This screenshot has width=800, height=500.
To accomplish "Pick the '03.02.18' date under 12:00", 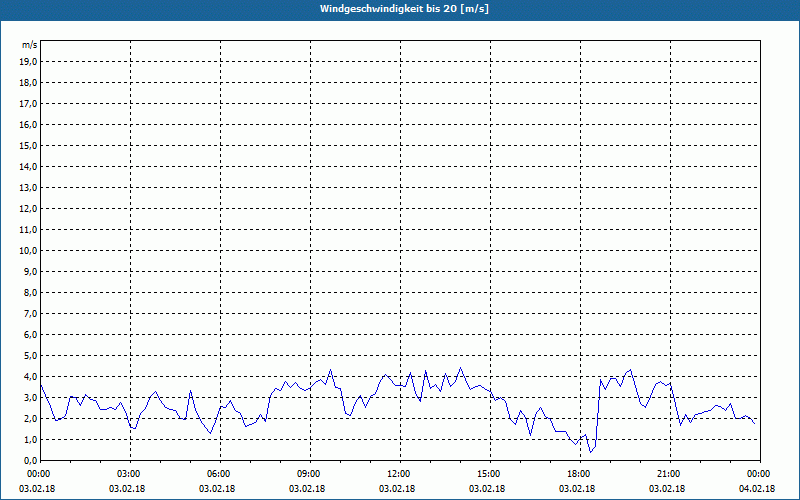I will (x=397, y=488).
